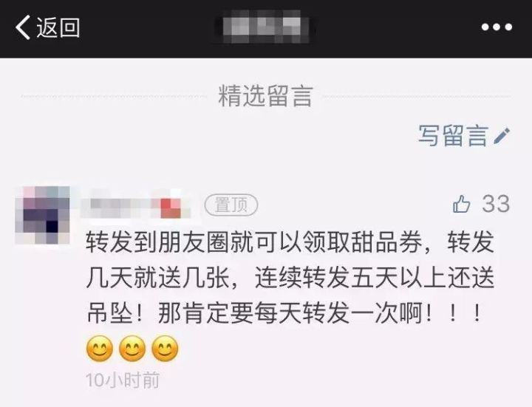Screen dimensions: 532x407
Task: Click the like count 33
Action: 496,204
